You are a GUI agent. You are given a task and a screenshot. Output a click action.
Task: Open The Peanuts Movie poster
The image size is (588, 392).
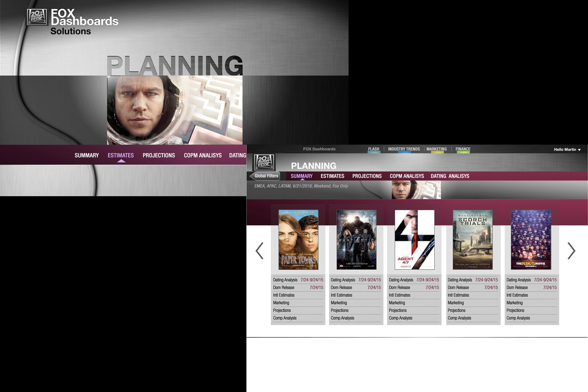pos(531,240)
